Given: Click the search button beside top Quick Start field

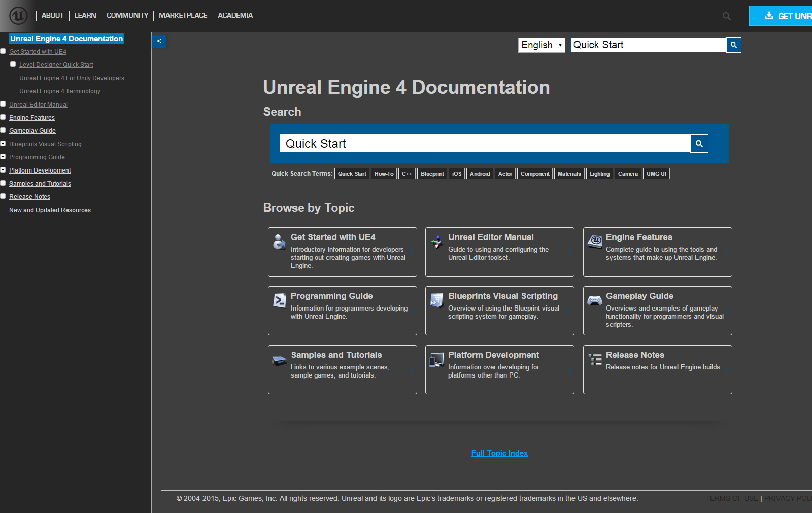Looking at the screenshot, I should pos(734,45).
